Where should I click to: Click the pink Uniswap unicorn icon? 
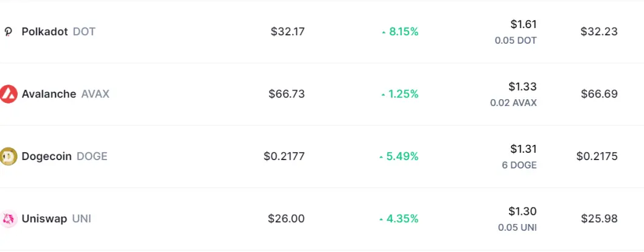(8, 219)
